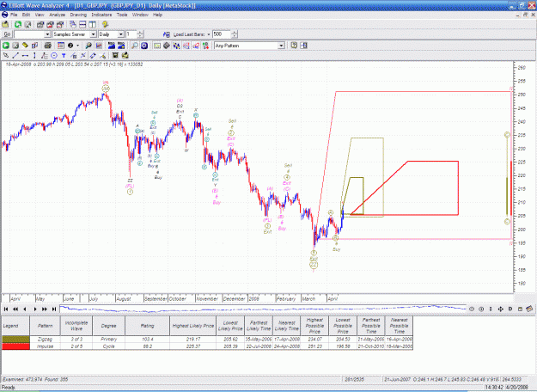This screenshot has height=392, width=537.
Task: Open the dropdown arrow beside black circle icon
Action: pos(78,46)
